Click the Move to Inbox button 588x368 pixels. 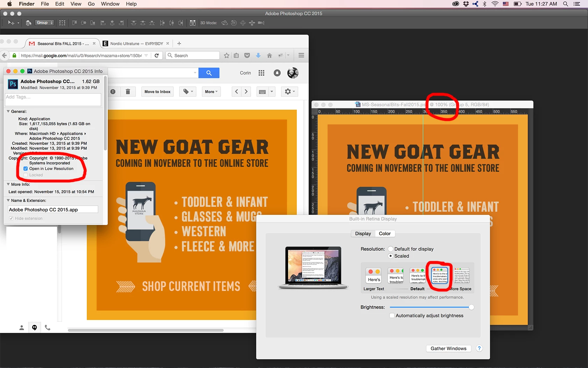[157, 91]
